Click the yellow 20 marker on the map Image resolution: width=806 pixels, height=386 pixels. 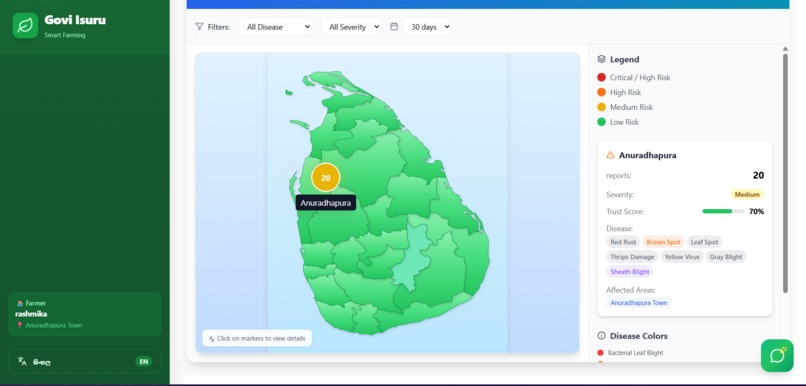point(325,177)
